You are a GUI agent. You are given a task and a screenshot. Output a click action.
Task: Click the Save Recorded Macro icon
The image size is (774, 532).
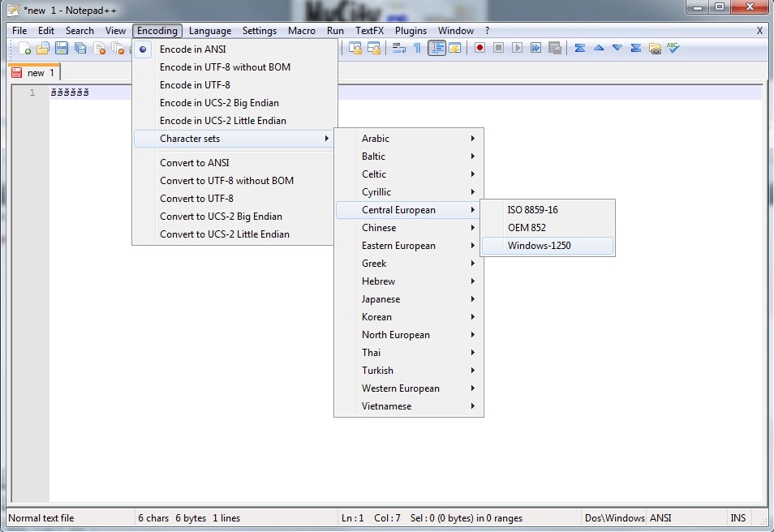pos(555,49)
